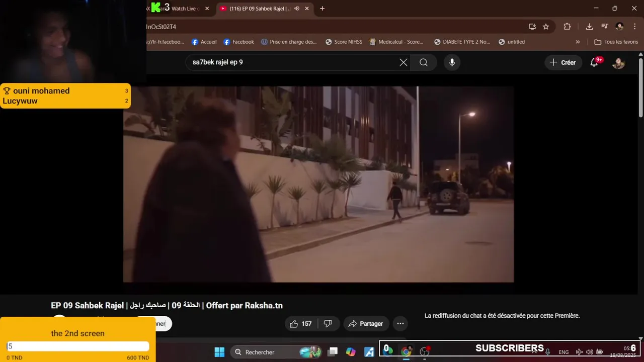Open the Score NIHSS bookmark
Viewport: 644px width, 362px height.
tap(344, 42)
